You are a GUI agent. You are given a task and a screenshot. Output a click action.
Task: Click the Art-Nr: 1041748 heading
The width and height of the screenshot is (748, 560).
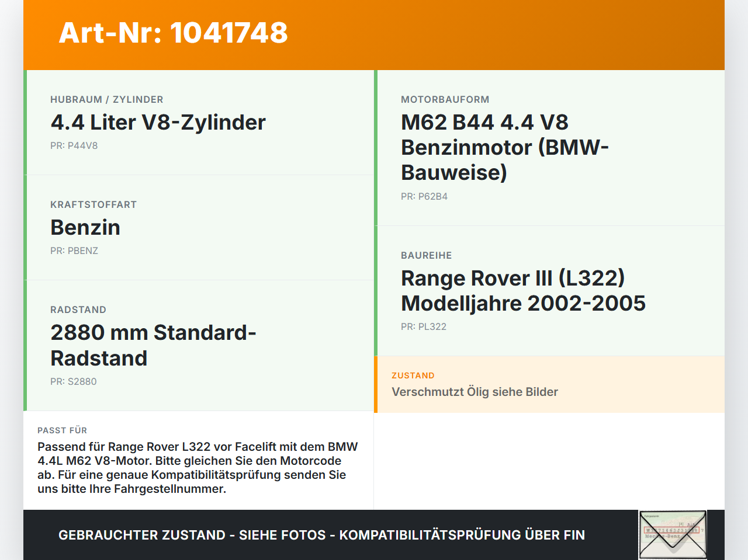click(x=174, y=33)
